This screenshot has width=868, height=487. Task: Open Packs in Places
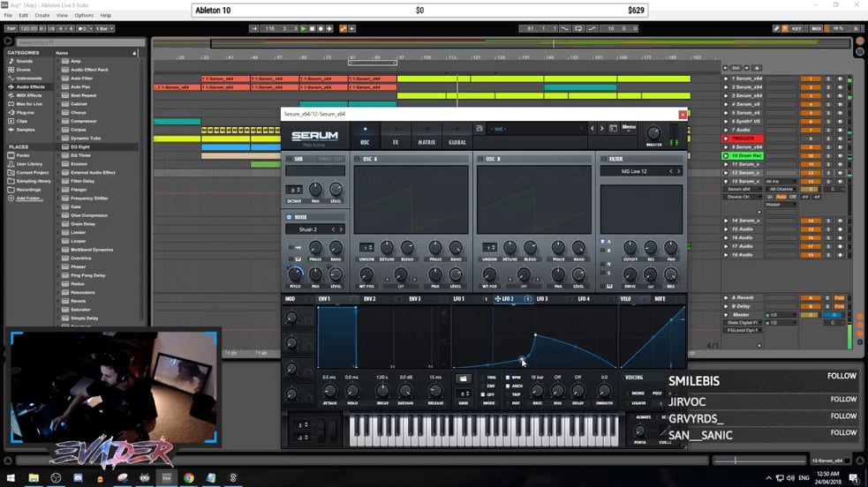click(x=23, y=155)
